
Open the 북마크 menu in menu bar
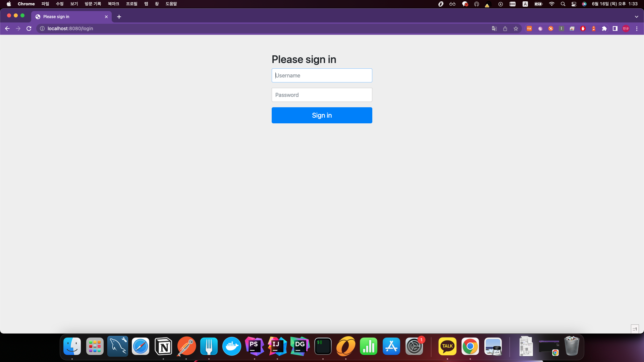[113, 4]
